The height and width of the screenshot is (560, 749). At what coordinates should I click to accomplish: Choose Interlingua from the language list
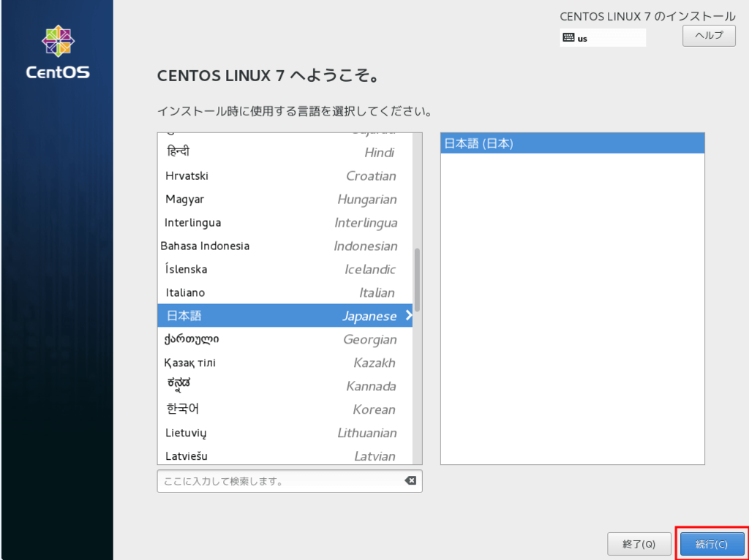click(285, 222)
